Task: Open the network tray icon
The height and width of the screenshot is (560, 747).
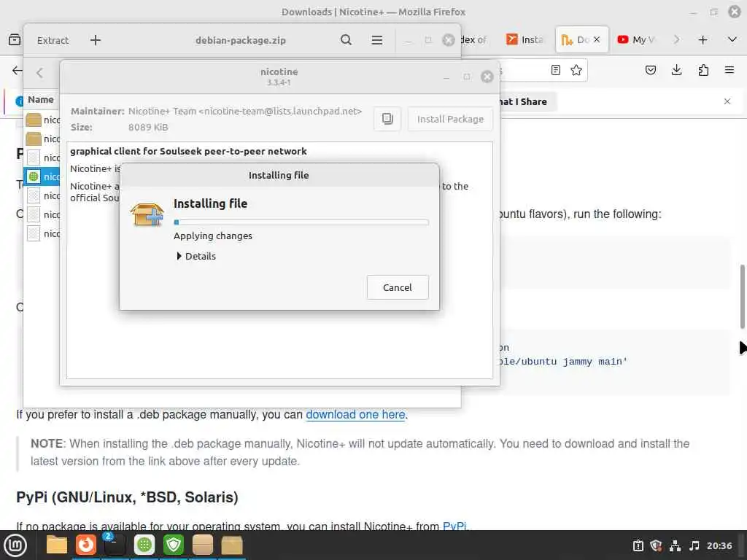Action: tap(675, 545)
